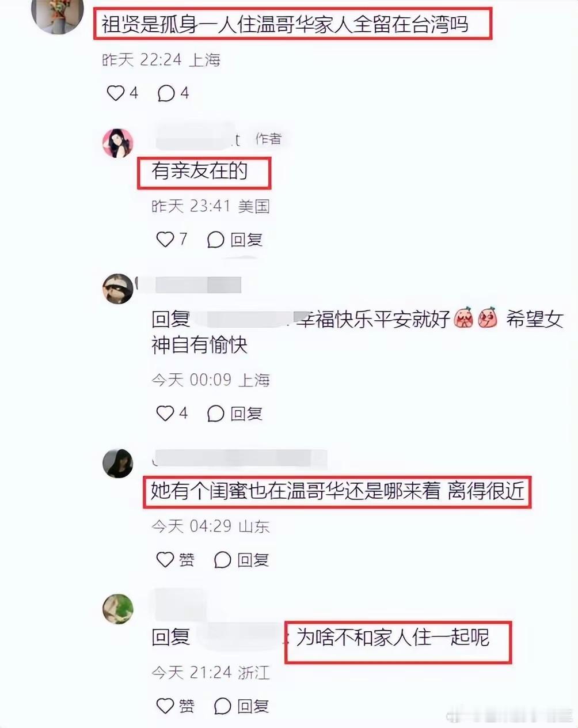Open the top commenter's avatar
The image size is (578, 728).
click(x=58, y=15)
